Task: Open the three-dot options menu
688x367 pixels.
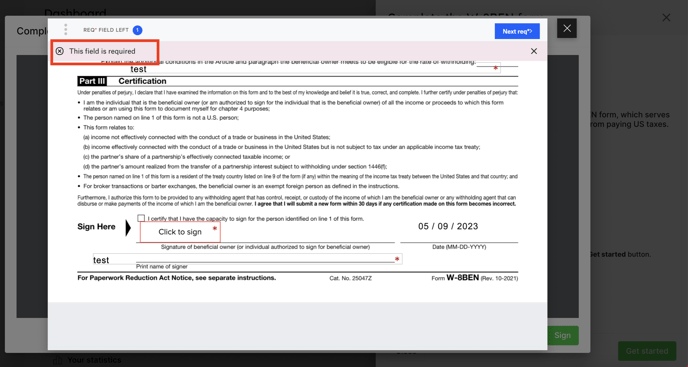Action: coord(65,29)
